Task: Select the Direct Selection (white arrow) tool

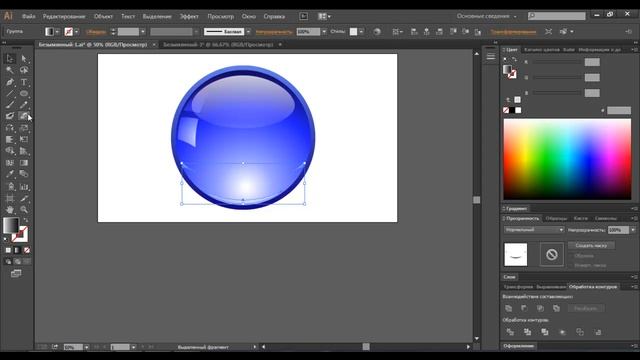Action: [24, 58]
